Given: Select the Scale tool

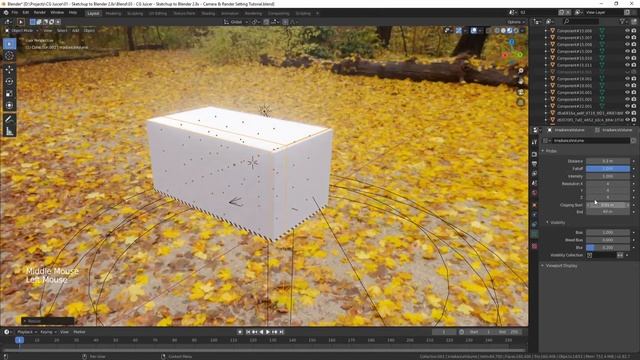Looking at the screenshot, I should coord(9,93).
